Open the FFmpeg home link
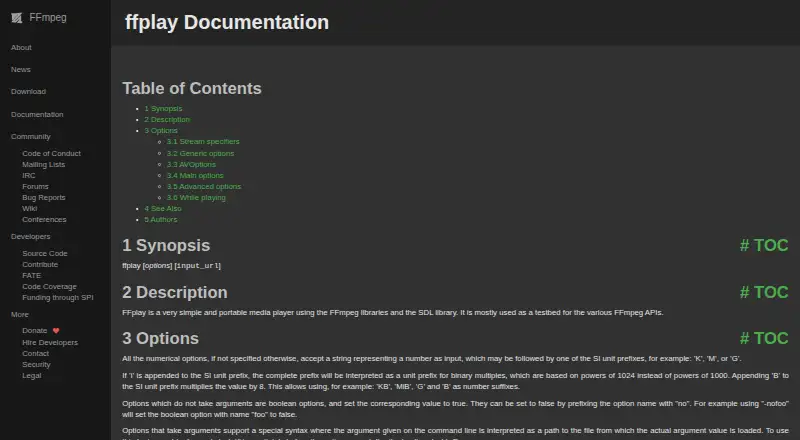The width and height of the screenshot is (800, 440). (x=39, y=18)
